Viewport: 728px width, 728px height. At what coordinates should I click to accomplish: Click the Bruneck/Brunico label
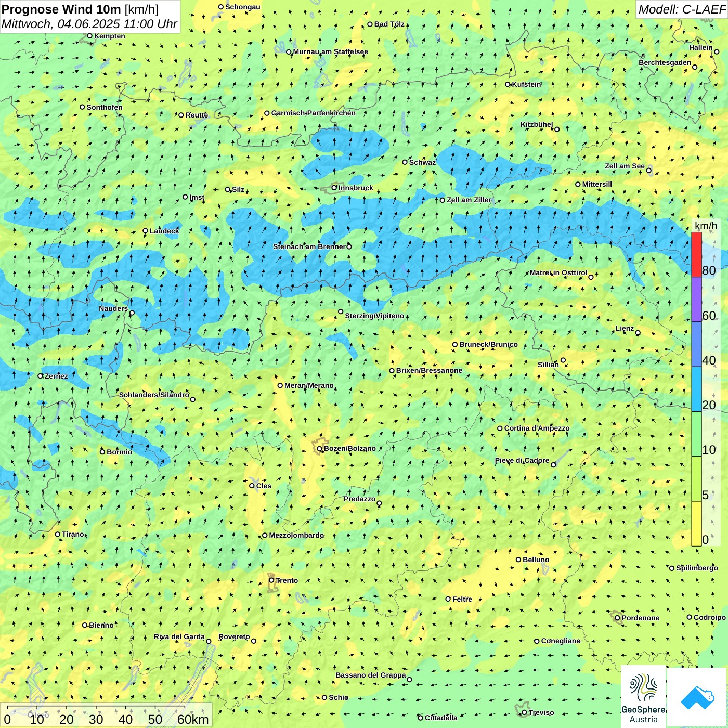488,344
